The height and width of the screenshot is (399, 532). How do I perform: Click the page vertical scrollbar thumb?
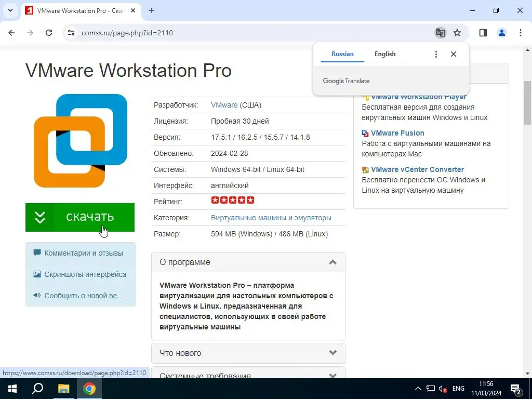point(528,103)
